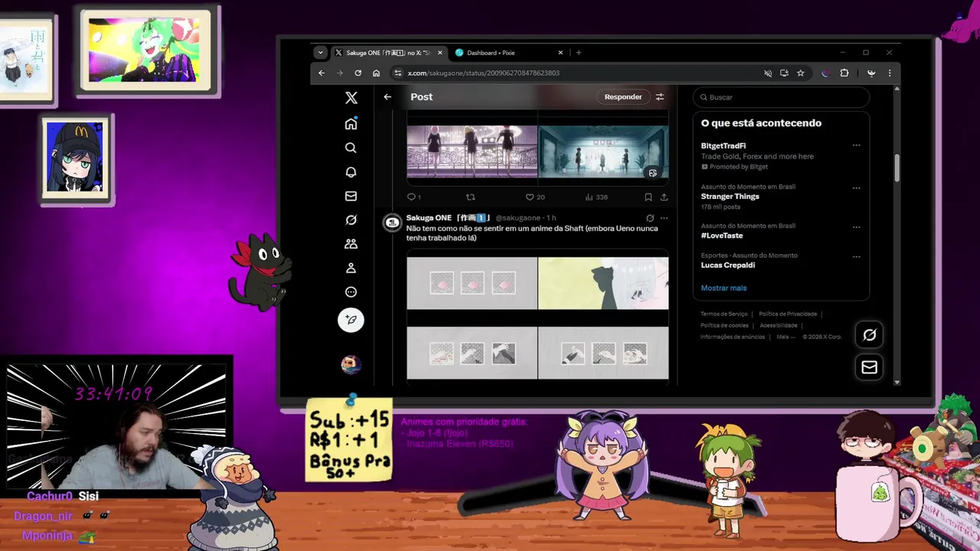Open the More circle icon in sidebar
Viewport: 980px width, 551px height.
tap(351, 292)
